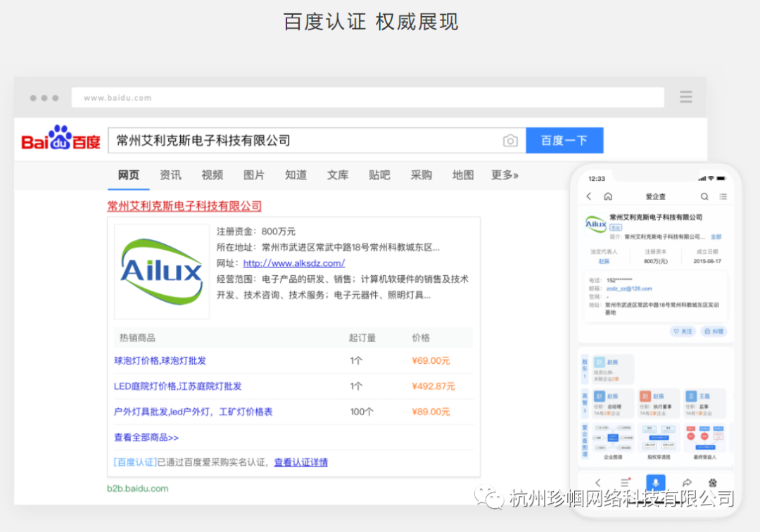Open the browser hamburger menu at top right
The width and height of the screenshot is (760, 532).
tap(685, 96)
